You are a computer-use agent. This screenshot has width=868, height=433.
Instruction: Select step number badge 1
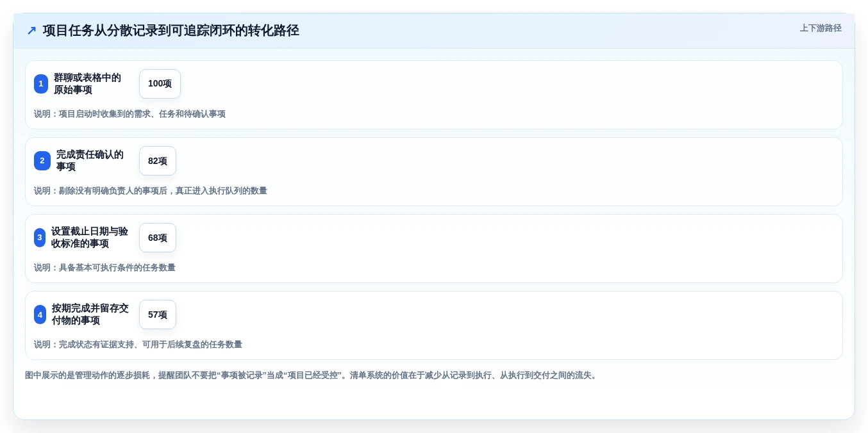pos(41,84)
